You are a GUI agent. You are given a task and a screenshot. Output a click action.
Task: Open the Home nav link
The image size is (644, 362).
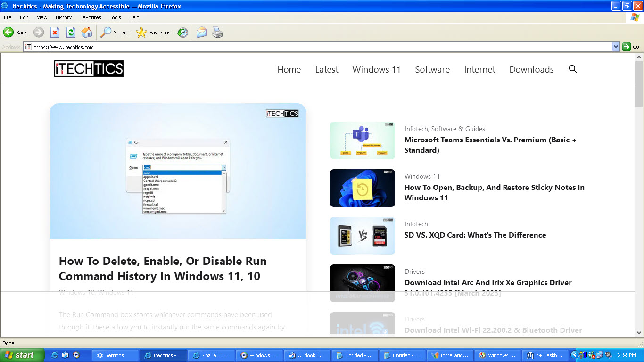[x=289, y=69]
